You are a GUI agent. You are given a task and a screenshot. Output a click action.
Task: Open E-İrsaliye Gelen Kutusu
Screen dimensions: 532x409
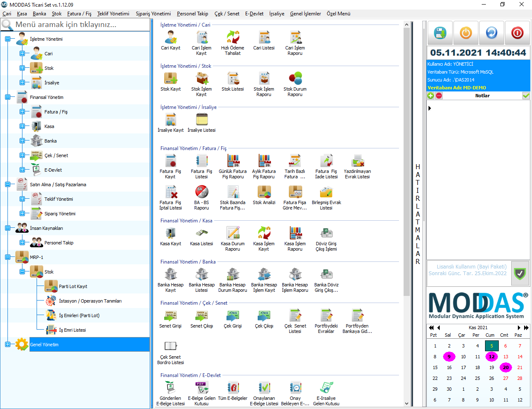(x=326, y=393)
